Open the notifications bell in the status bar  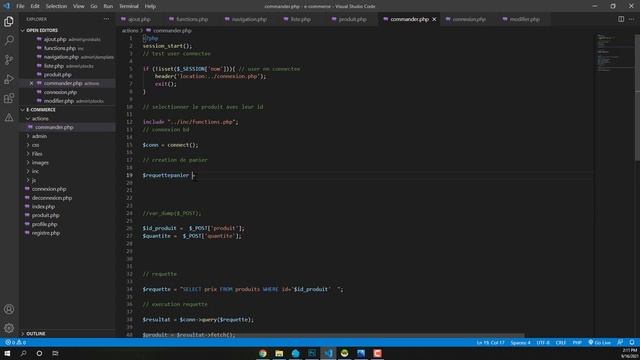tap(632, 342)
